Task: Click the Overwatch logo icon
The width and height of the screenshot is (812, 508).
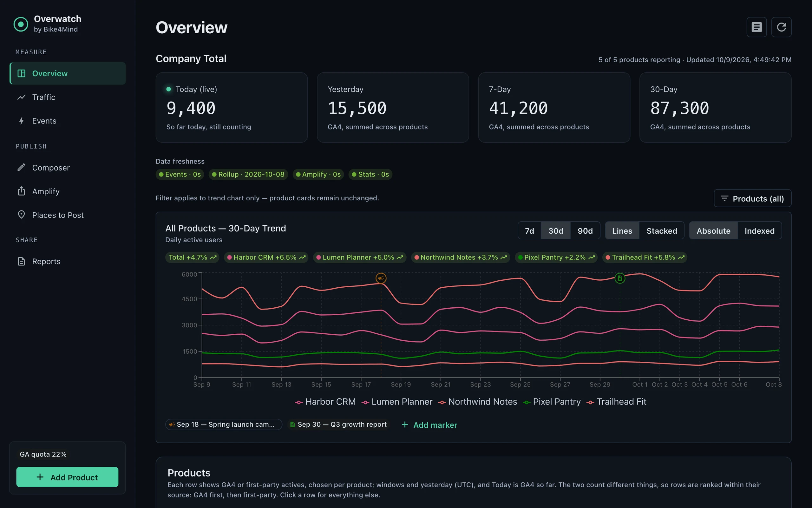Action: pyautogui.click(x=21, y=24)
